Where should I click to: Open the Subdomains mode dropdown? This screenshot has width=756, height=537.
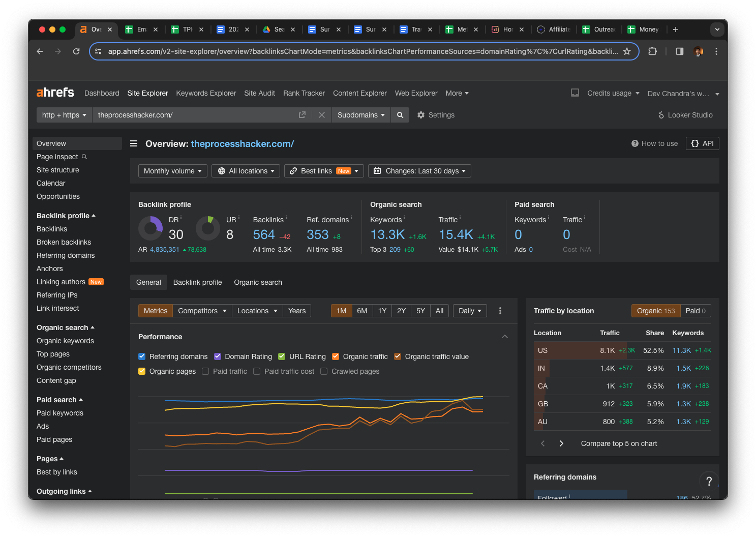point(361,115)
